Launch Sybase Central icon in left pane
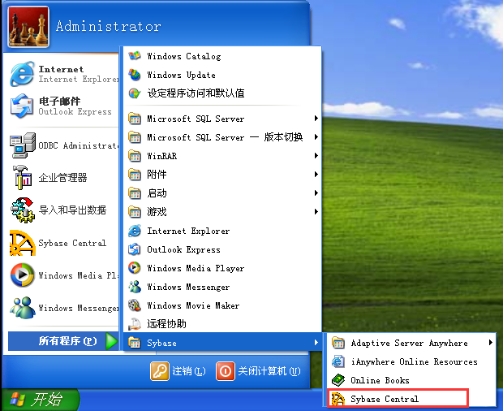This screenshot has height=411, width=504. point(22,243)
